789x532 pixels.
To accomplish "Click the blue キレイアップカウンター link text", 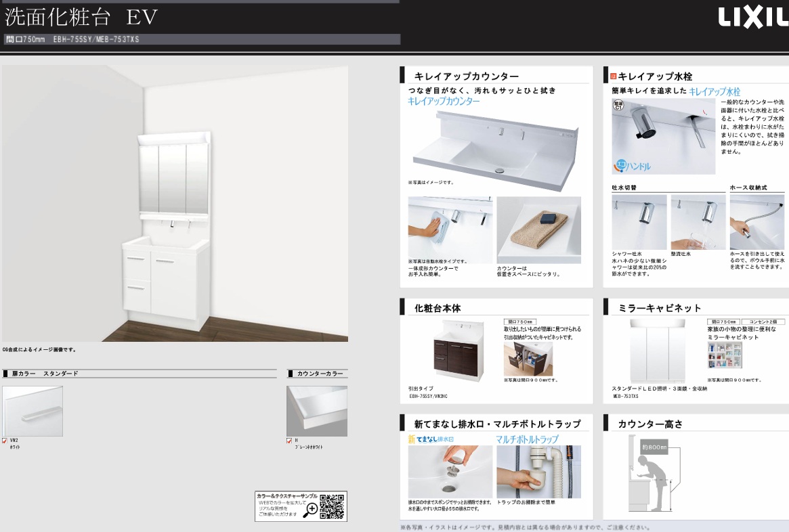I will tap(444, 101).
